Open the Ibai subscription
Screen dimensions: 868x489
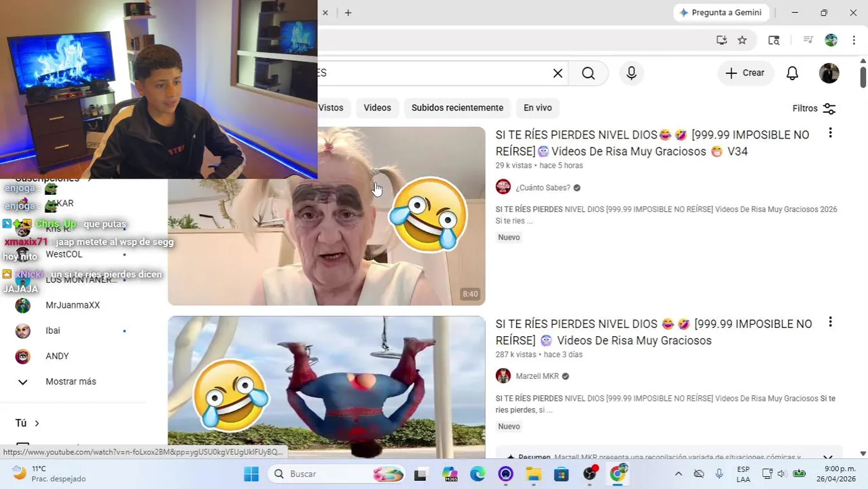(53, 331)
